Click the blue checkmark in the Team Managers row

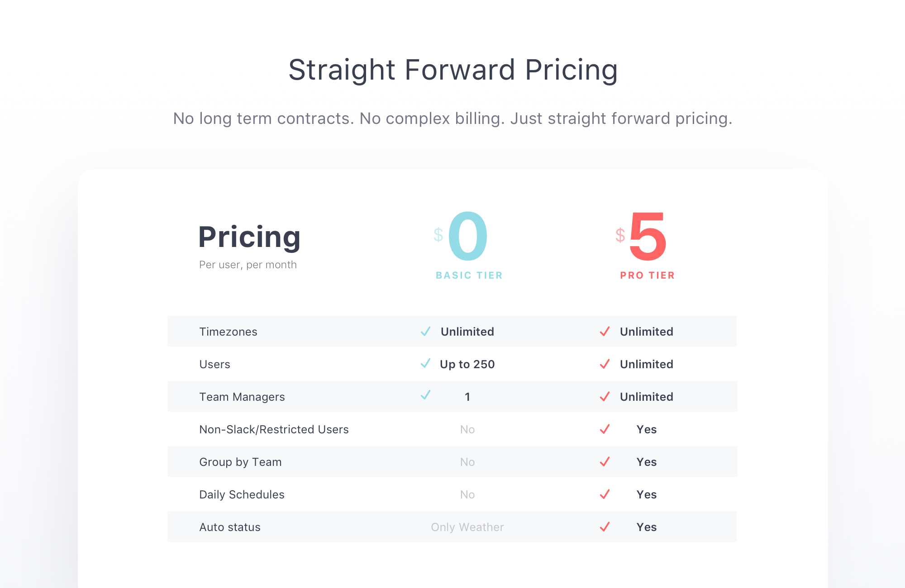point(425,394)
